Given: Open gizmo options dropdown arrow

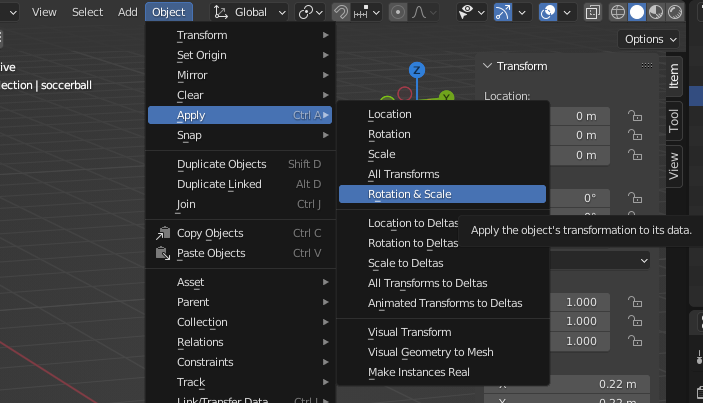Looking at the screenshot, I should point(522,12).
